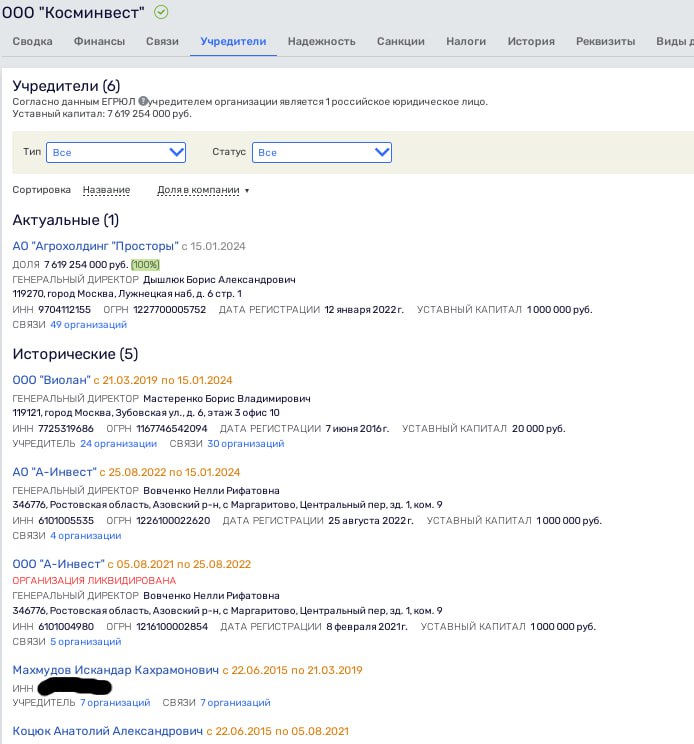Click the green verified checkmark icon
Viewport: 694px width, 744px height.
click(x=161, y=12)
